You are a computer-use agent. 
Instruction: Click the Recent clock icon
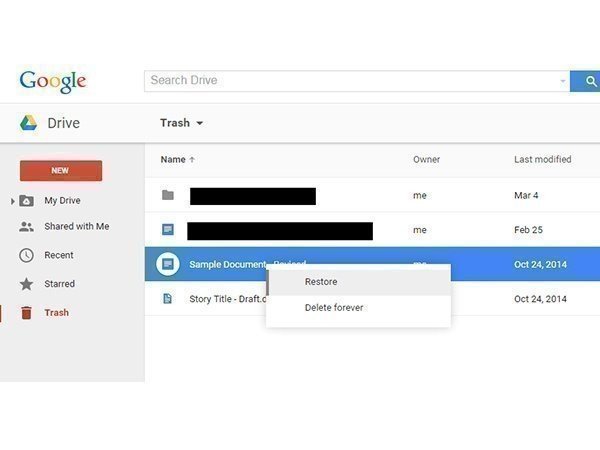(26, 255)
